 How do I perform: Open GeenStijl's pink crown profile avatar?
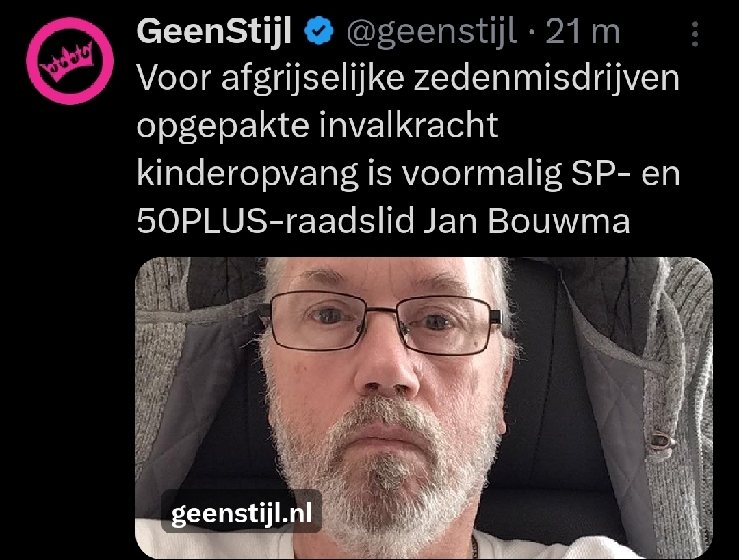click(x=70, y=61)
